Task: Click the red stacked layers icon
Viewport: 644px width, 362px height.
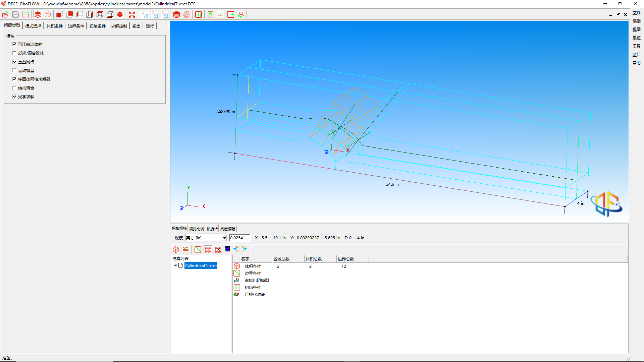Action: (38, 14)
